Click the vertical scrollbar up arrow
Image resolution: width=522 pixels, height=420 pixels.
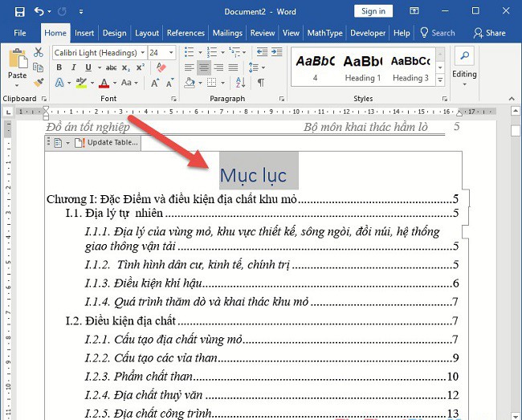516,111
